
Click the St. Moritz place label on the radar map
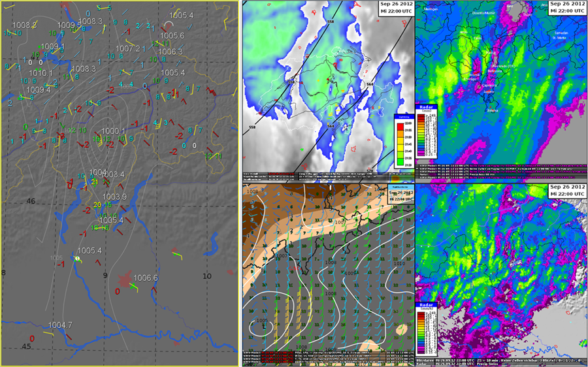[559, 37]
